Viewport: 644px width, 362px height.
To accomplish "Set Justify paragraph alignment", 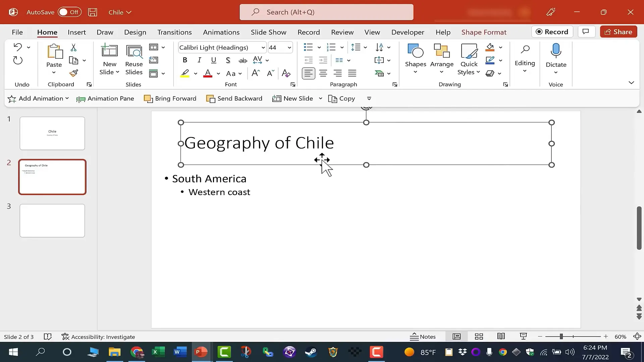I will click(x=352, y=73).
